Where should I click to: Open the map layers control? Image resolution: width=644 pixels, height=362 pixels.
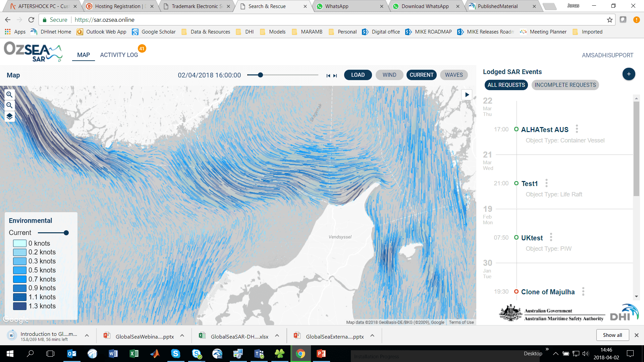click(x=9, y=116)
